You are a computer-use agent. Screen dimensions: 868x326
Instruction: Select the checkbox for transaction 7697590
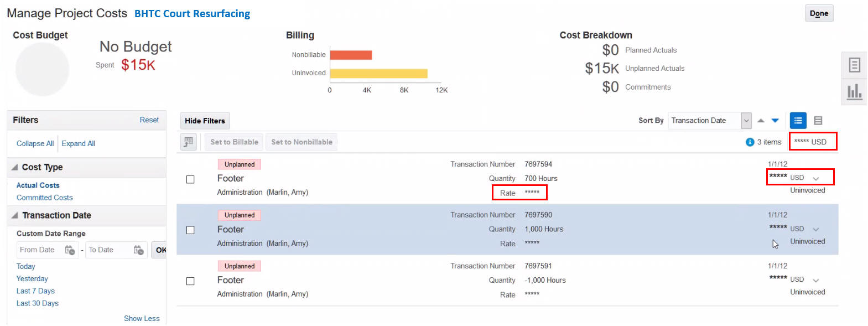(190, 230)
